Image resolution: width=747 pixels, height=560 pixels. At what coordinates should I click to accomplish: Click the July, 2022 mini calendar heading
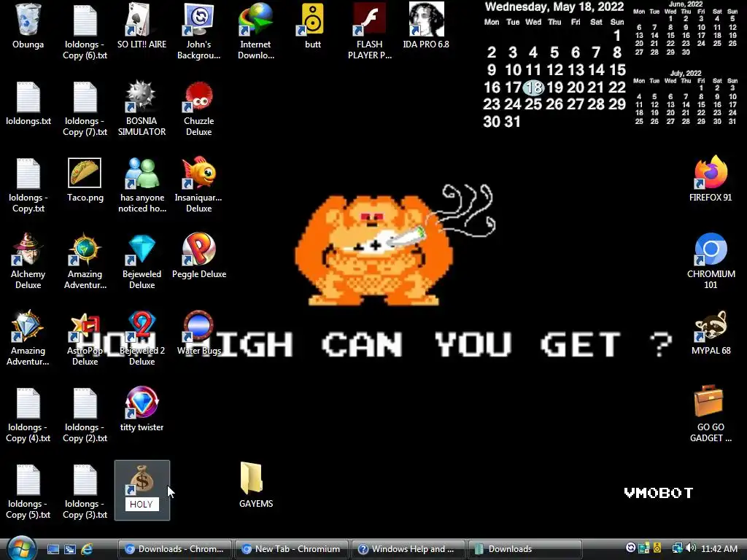pos(686,74)
